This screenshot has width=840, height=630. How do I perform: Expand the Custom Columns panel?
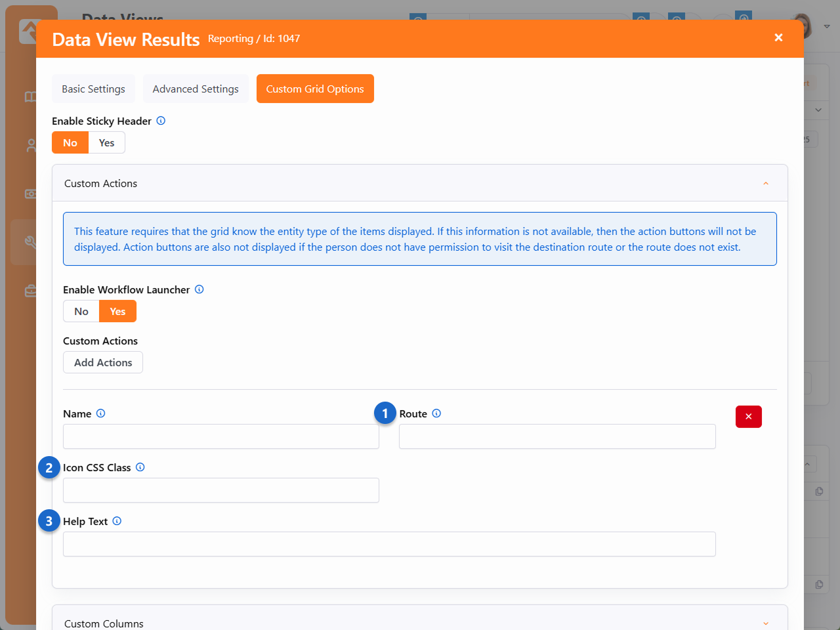(765, 623)
